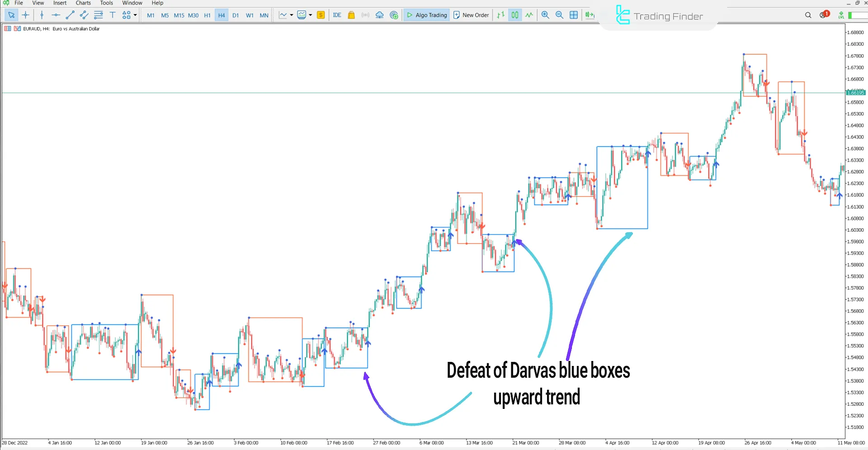Open the geometric shapes dropdown
The image size is (868, 450).
point(127,15)
